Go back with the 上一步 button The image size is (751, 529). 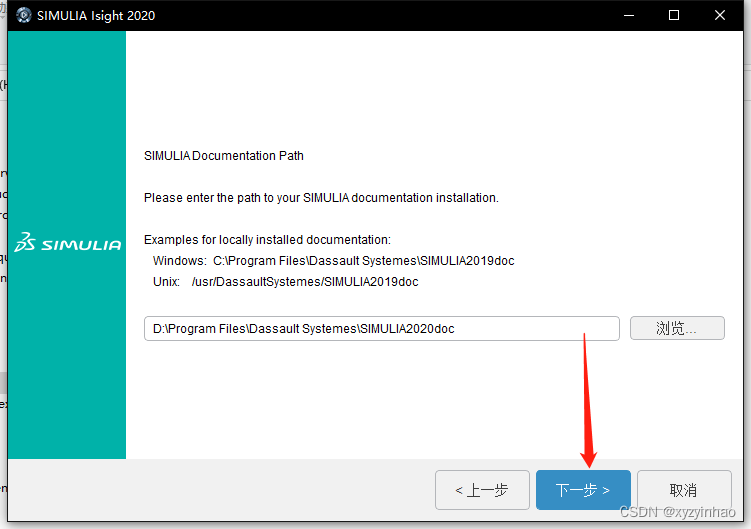(482, 490)
